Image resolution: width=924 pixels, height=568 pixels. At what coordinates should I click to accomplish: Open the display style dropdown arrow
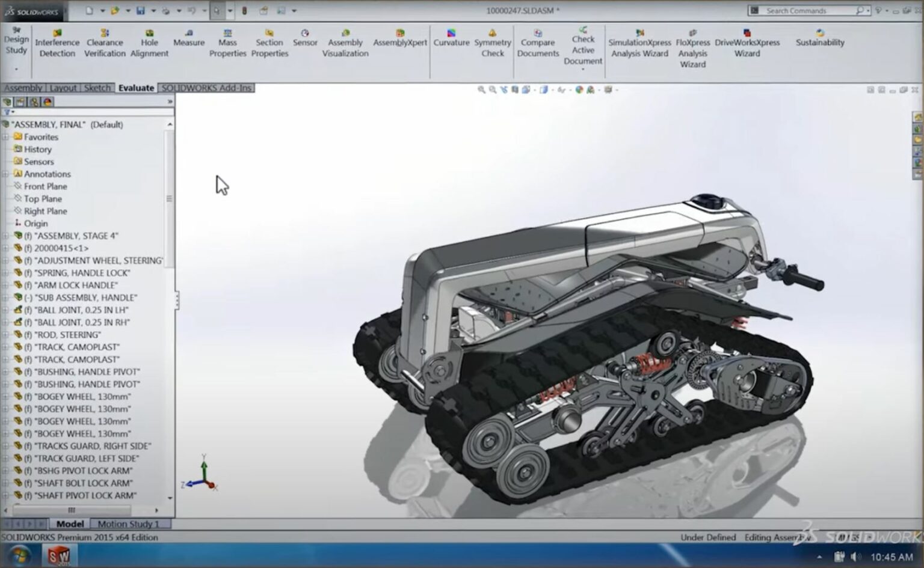(552, 90)
